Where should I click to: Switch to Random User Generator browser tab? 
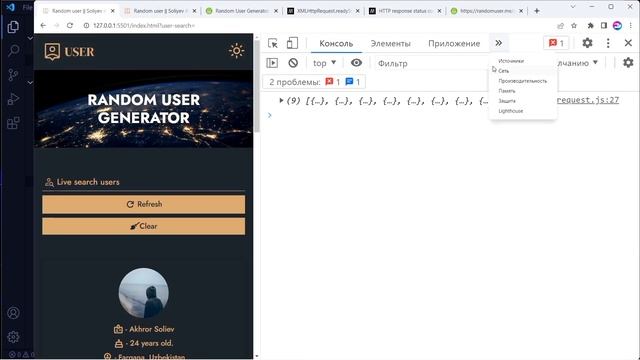pos(242,11)
